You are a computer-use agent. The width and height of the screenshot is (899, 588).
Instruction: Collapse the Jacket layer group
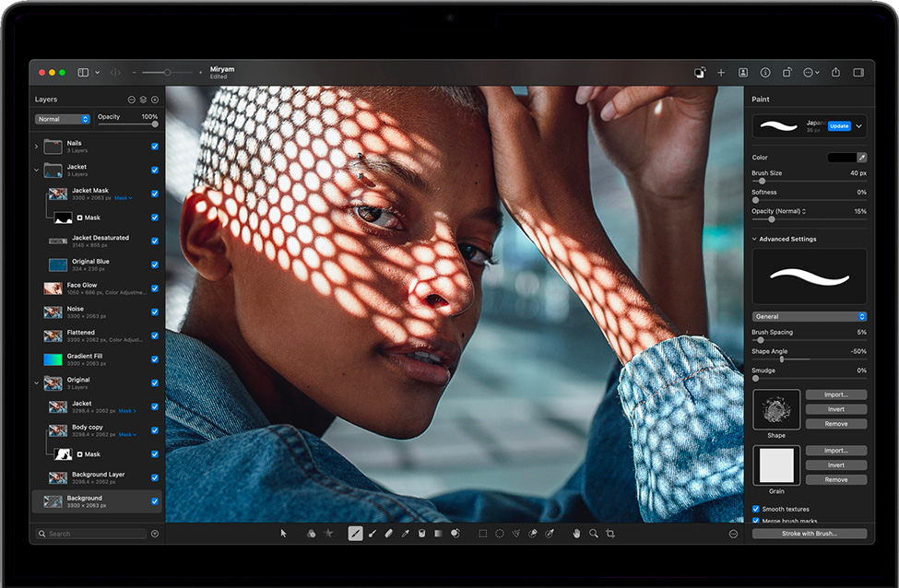pyautogui.click(x=37, y=170)
